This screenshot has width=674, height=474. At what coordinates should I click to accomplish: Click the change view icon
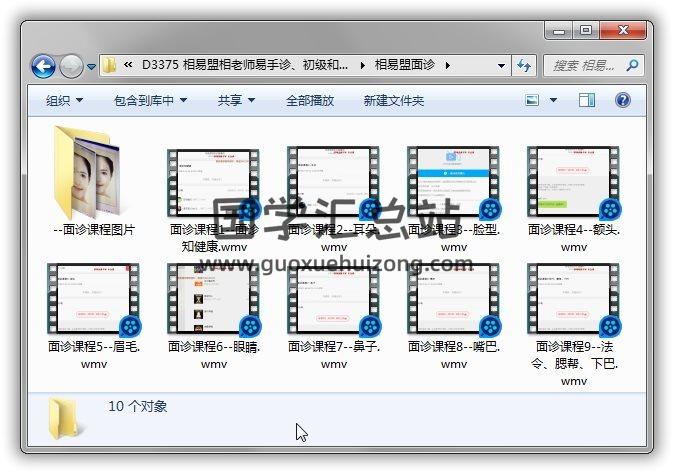(532, 100)
